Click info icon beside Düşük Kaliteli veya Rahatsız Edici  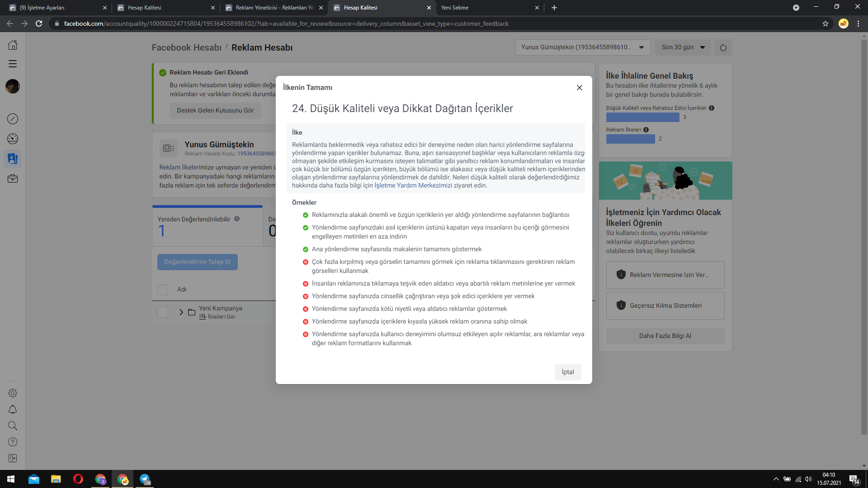(712, 108)
